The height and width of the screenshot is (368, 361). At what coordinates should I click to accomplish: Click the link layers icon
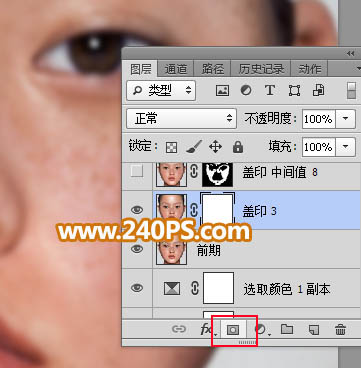click(x=179, y=329)
